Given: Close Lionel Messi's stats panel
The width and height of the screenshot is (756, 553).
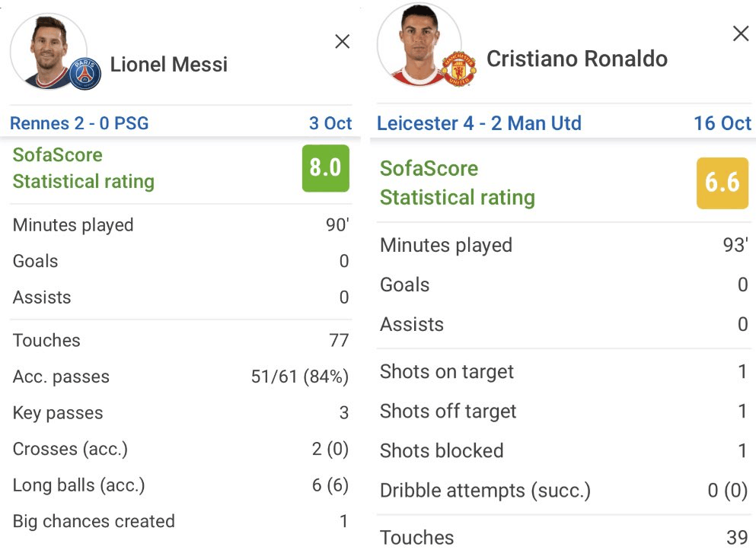Looking at the screenshot, I should tap(342, 41).
